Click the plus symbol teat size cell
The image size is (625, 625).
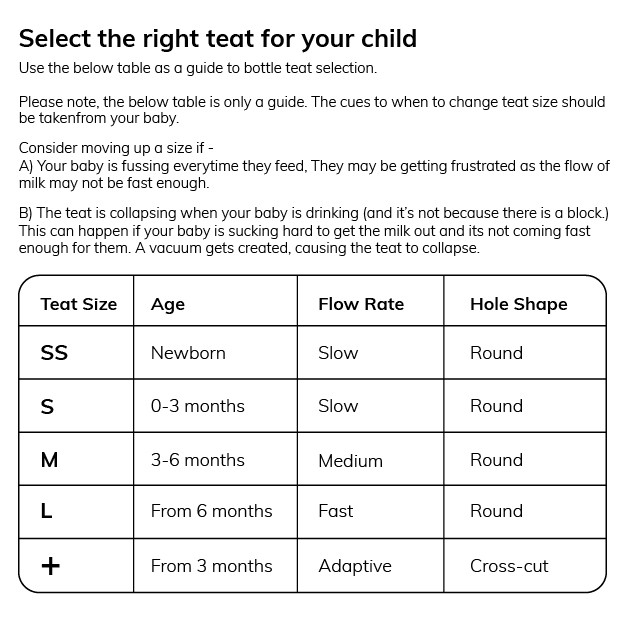pos(50,566)
